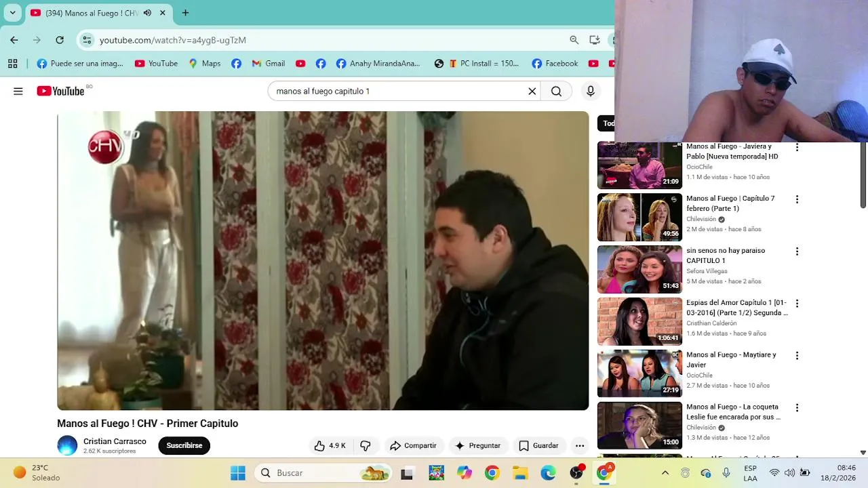The image size is (868, 488).
Task: Open the Capítulo 7 febrero thumbnail
Action: 639,218
